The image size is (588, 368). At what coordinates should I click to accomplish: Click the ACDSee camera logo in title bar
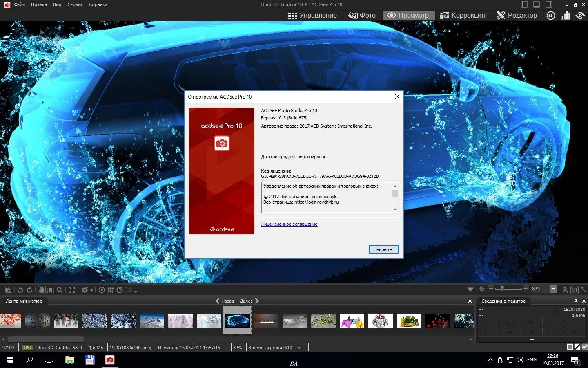(x=7, y=4)
